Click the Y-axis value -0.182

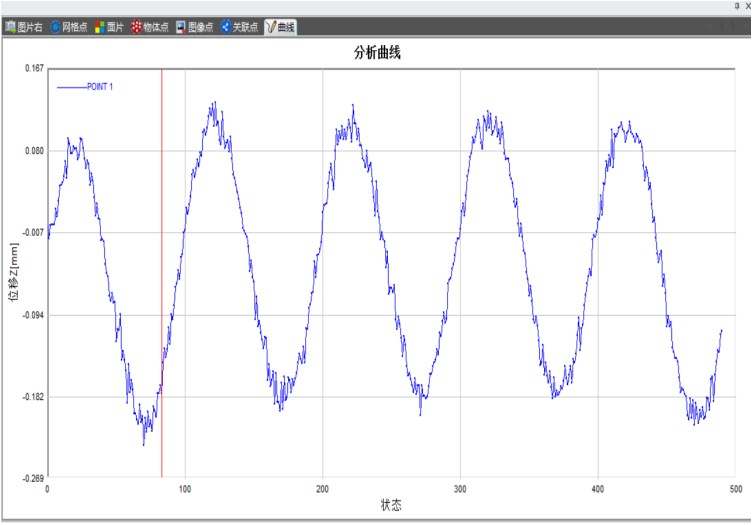[34, 397]
